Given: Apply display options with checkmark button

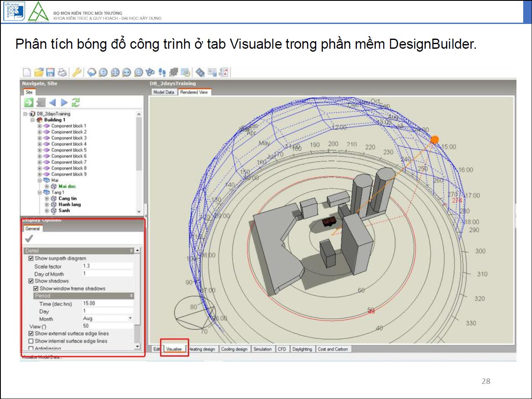Looking at the screenshot, I should [29, 239].
